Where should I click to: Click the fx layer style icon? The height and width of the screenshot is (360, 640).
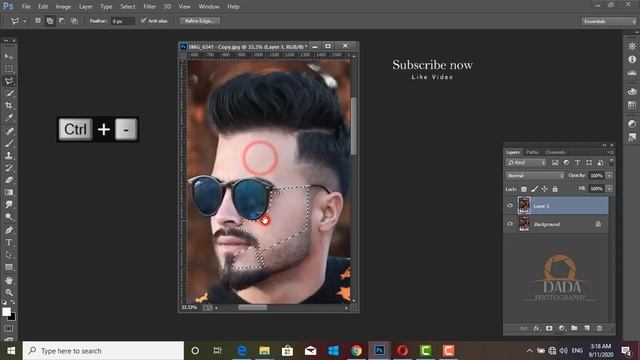(537, 328)
